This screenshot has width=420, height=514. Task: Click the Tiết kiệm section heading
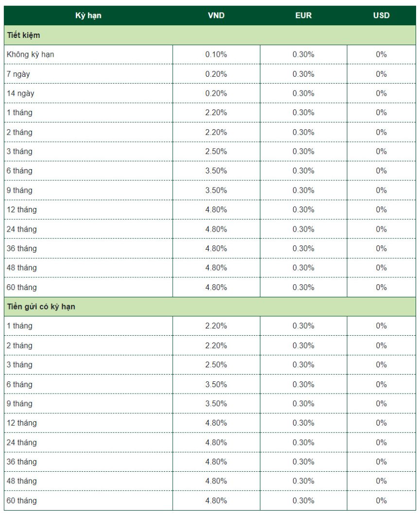[24, 35]
